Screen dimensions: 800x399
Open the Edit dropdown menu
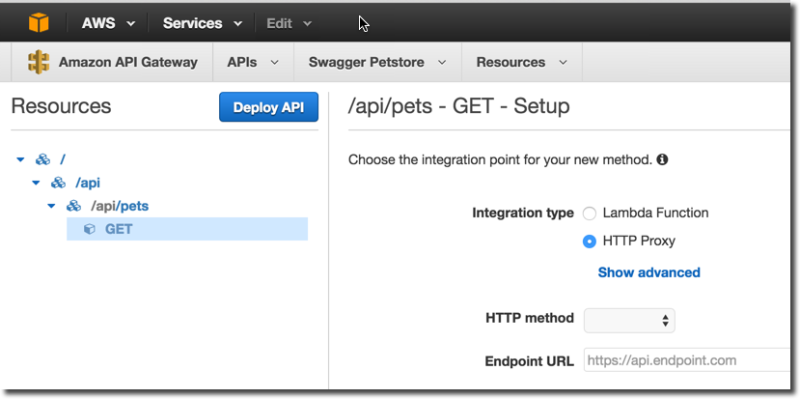(289, 23)
